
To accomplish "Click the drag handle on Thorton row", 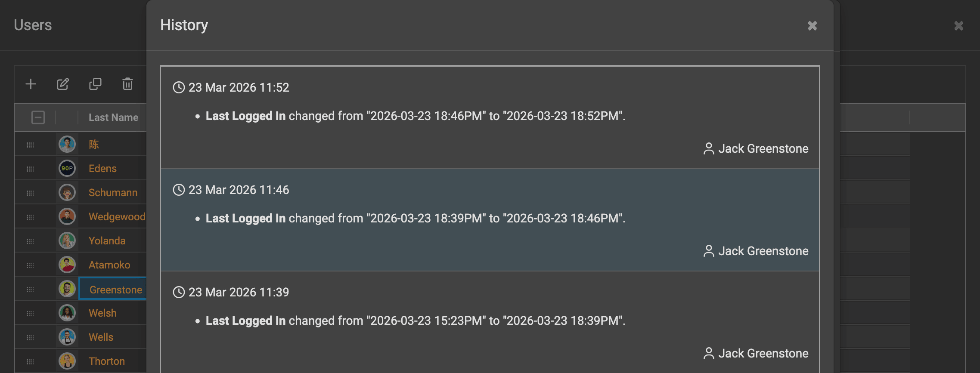I will tap(30, 361).
